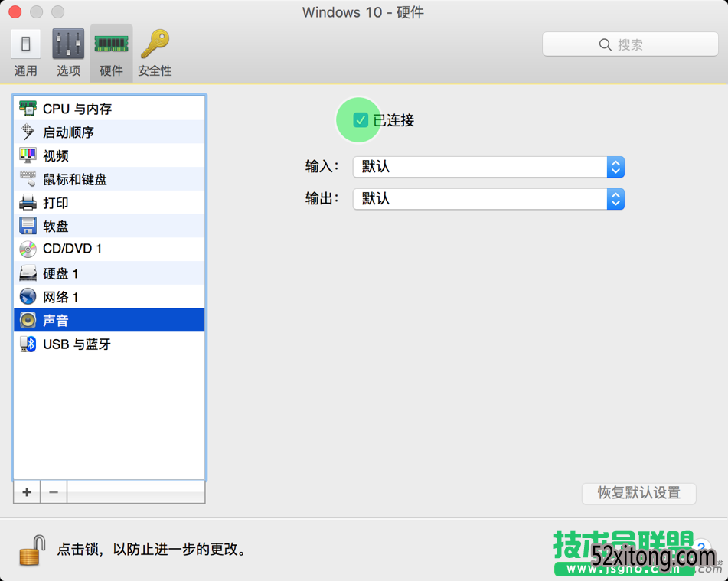Select 启动顺序 in the hardware list
This screenshot has height=581, width=728.
click(109, 132)
